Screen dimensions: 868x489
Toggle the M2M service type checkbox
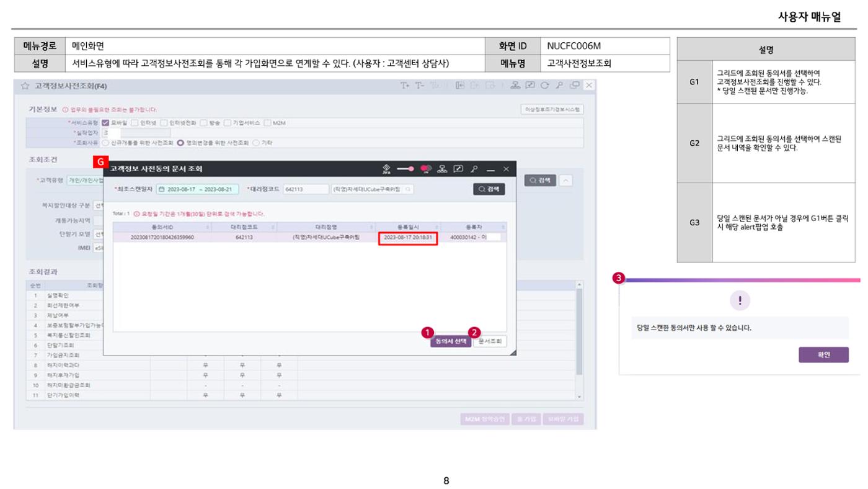267,122
